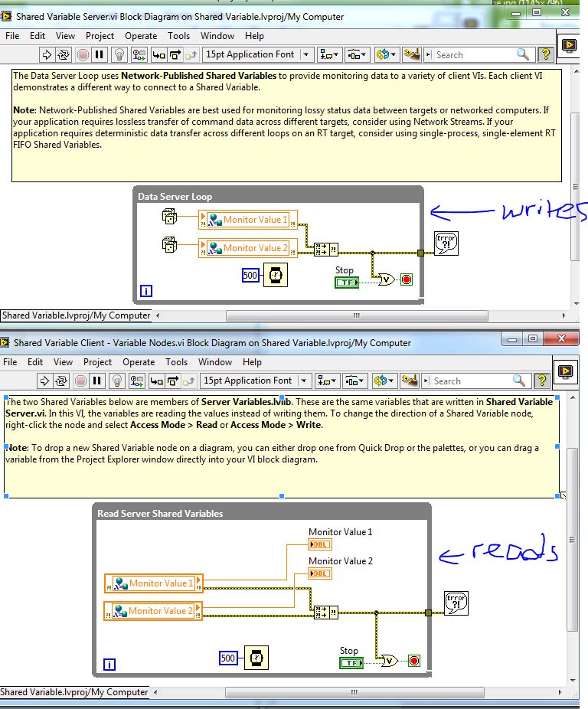Open Distribute Objects dropdown in Server window
This screenshot has width=588, height=709.
(358, 55)
